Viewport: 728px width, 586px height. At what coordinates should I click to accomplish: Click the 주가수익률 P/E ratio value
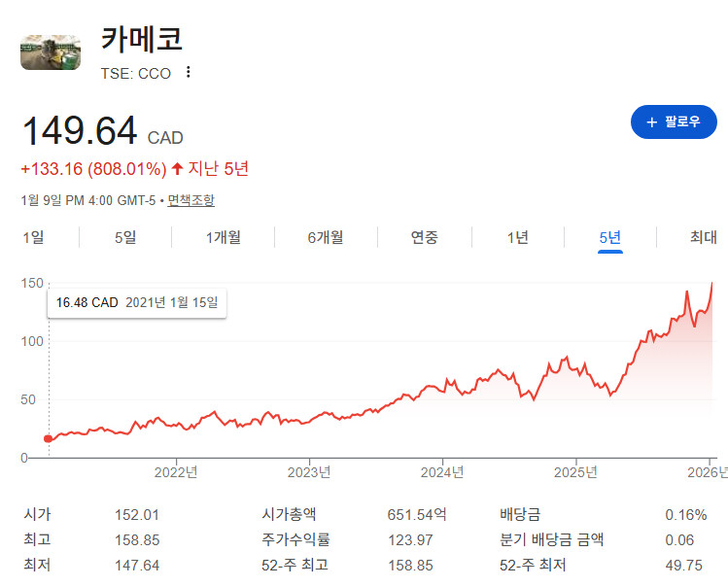click(410, 540)
